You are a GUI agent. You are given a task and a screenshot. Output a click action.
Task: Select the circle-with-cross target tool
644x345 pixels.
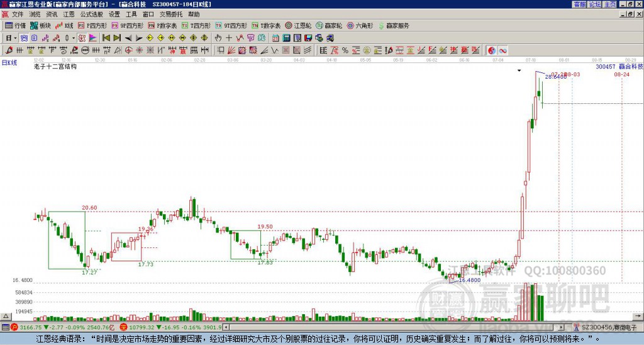pos(128,50)
